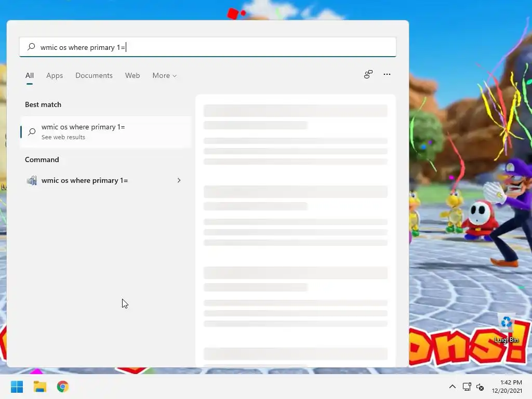Click inside the search text field
The width and height of the screenshot is (532, 399).
pos(208,47)
